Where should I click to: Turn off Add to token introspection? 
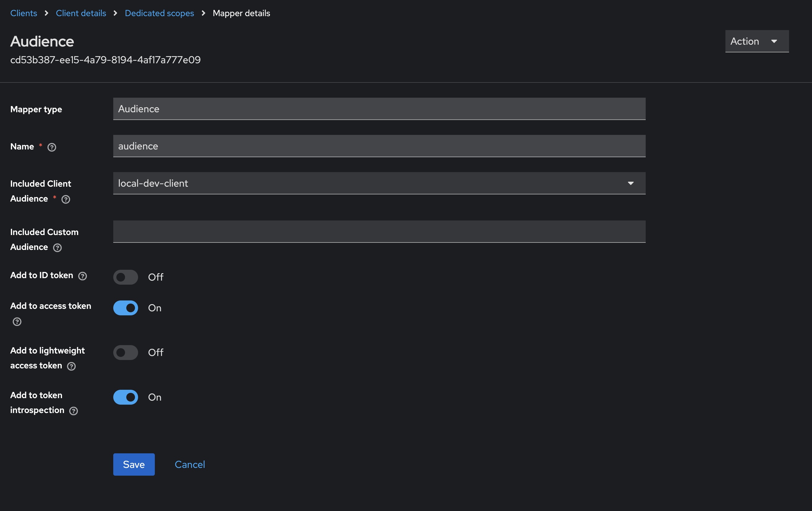(125, 397)
